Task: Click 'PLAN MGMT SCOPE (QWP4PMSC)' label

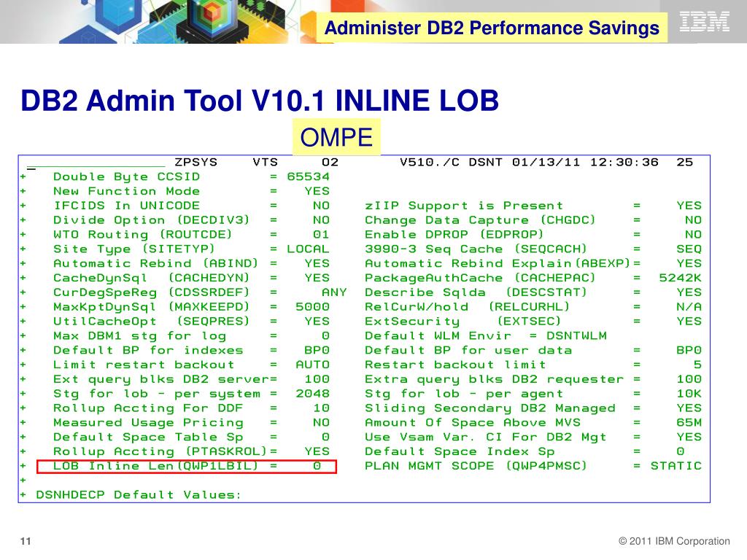Action: (476, 466)
